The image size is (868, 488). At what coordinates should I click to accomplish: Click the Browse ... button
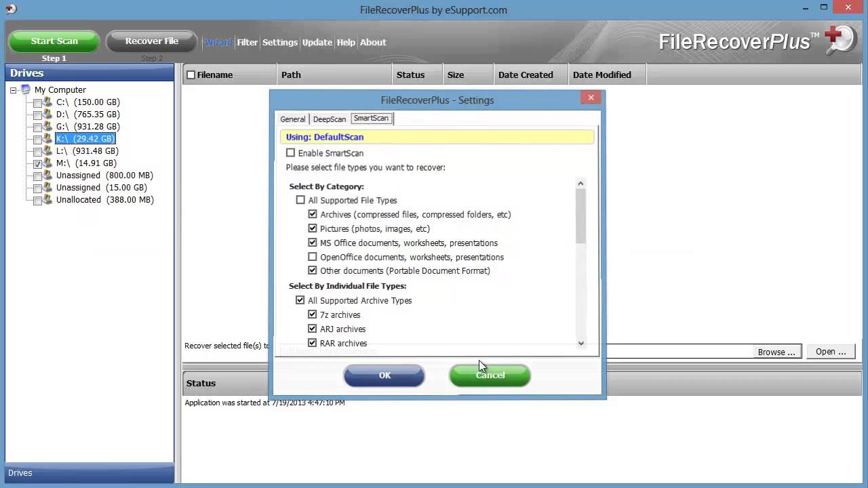point(776,352)
